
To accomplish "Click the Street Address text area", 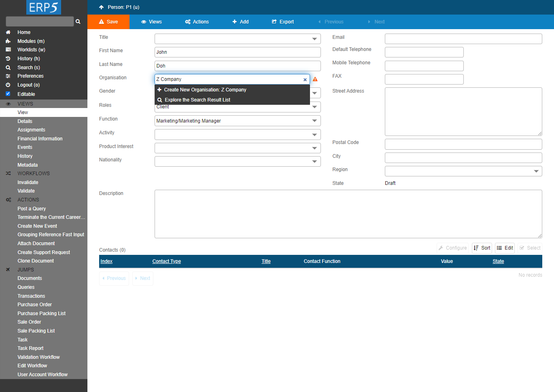I will tap(463, 112).
